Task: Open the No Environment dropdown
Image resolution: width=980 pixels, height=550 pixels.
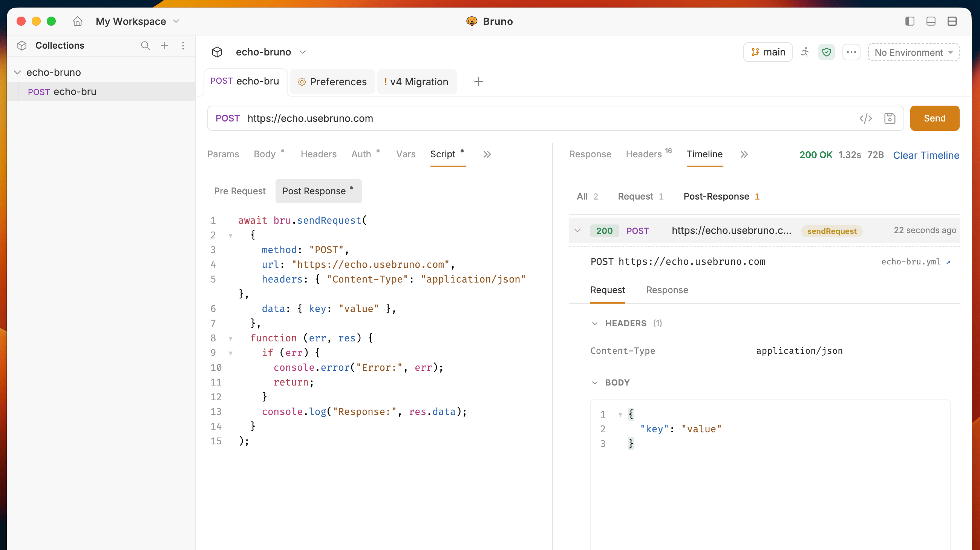Action: (x=913, y=52)
